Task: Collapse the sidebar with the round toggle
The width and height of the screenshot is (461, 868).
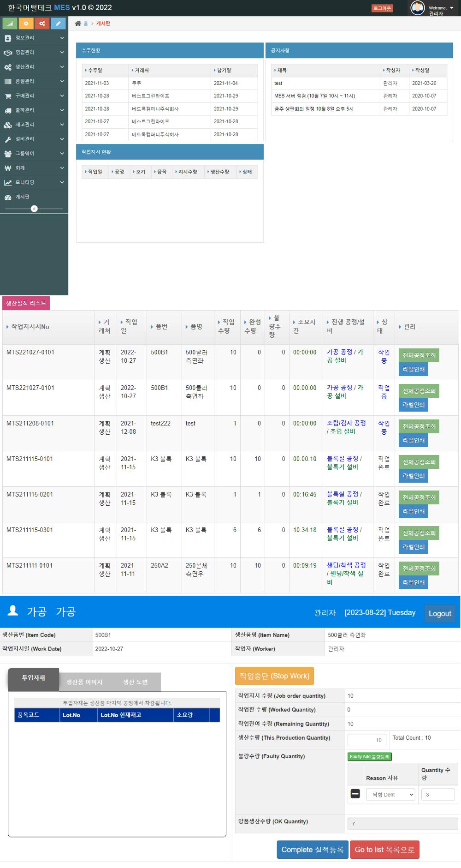Action: tap(34, 209)
